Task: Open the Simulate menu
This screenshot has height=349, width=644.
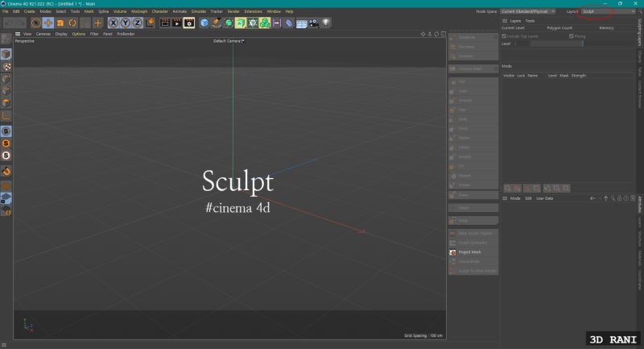Action: point(198,11)
